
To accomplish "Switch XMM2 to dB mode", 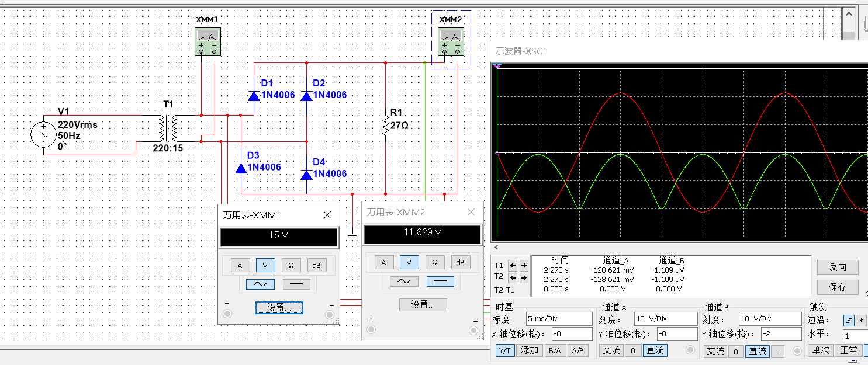I will [x=461, y=262].
